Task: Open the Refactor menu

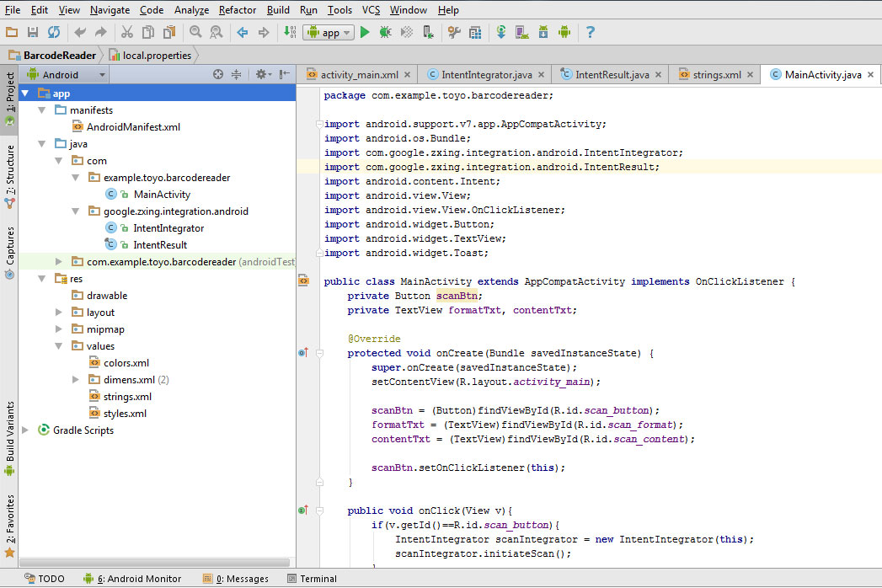Action: (x=237, y=10)
